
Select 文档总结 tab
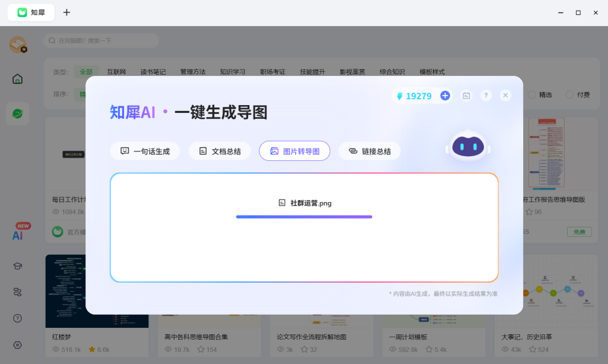coord(220,151)
